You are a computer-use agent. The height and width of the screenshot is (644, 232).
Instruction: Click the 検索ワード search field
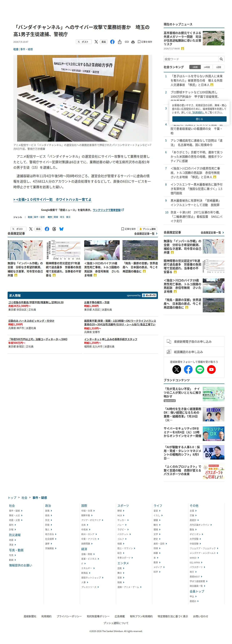pyautogui.click(x=191, y=59)
